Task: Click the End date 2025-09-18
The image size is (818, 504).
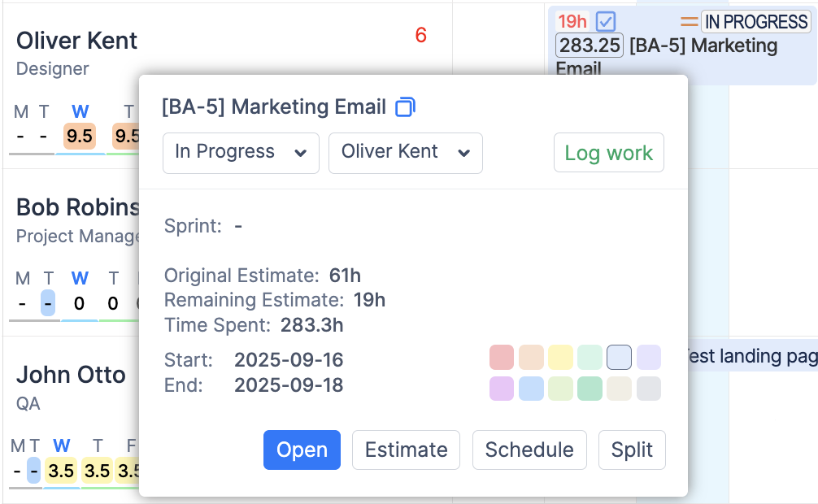Action: click(289, 385)
